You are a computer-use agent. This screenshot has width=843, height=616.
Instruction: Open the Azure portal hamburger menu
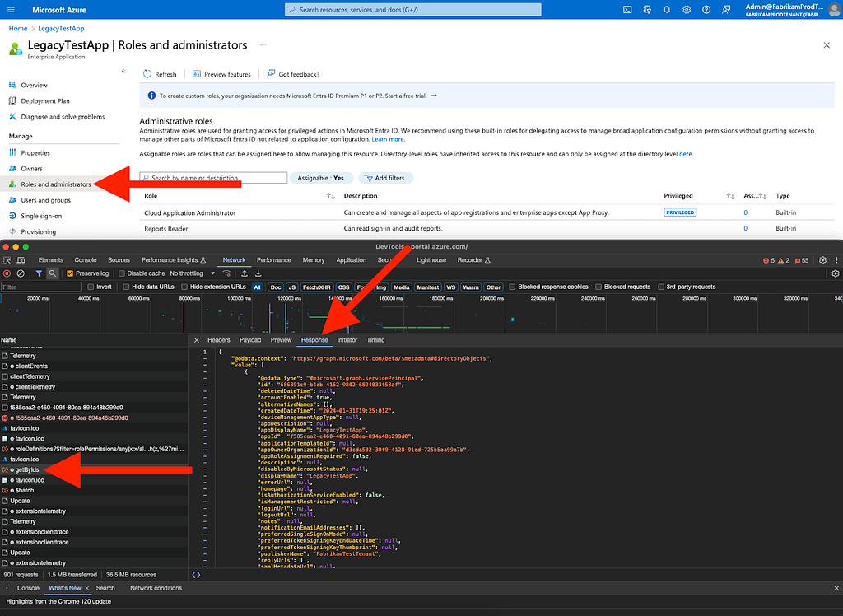11,10
